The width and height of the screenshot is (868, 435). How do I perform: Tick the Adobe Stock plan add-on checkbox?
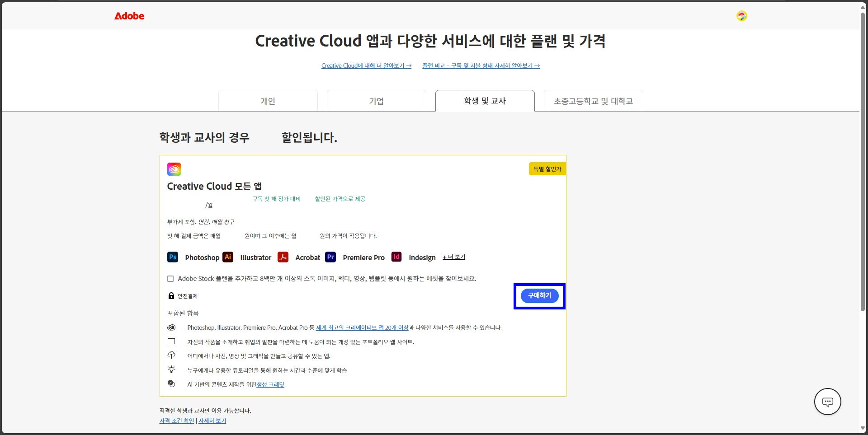click(170, 279)
